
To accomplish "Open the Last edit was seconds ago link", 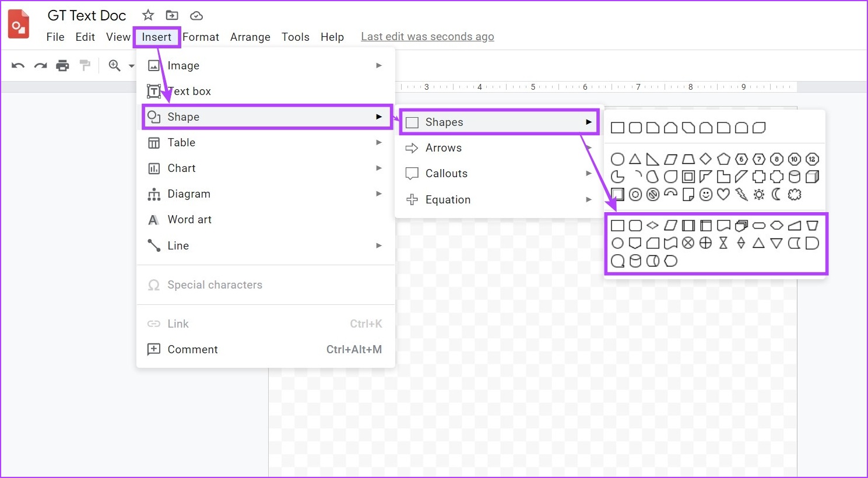I will pos(427,37).
